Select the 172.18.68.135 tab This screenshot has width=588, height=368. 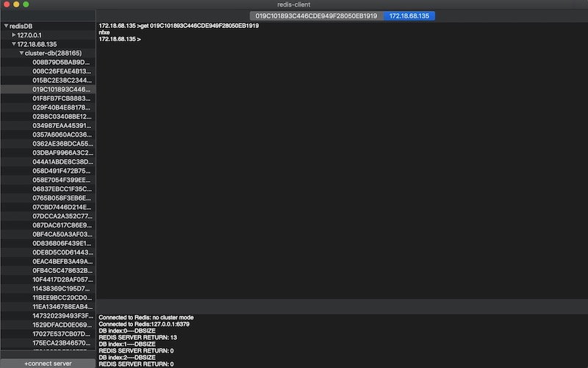point(409,15)
